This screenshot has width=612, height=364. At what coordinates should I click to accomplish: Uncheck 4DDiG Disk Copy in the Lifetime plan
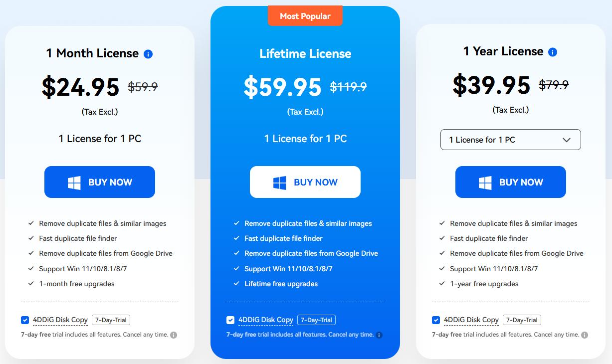[230, 320]
